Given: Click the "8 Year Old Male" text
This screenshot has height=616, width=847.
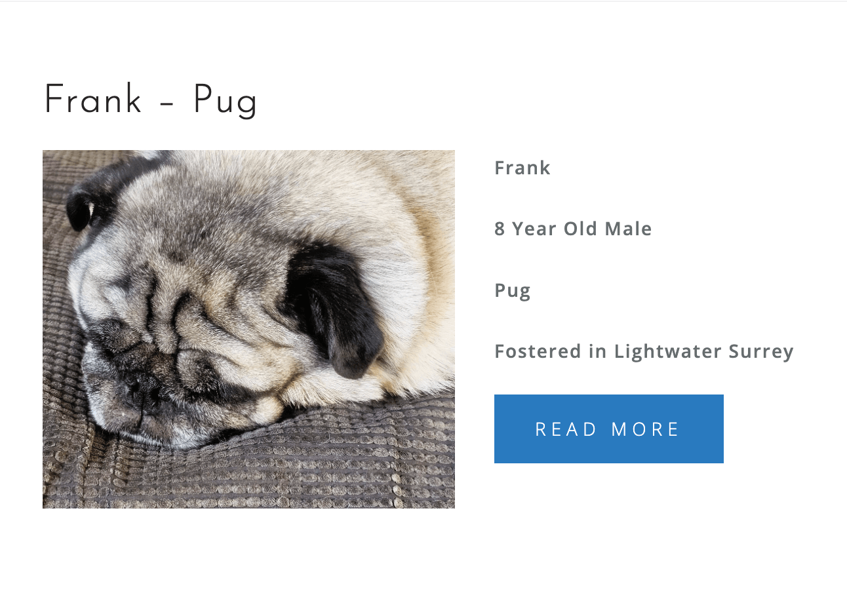Looking at the screenshot, I should [x=573, y=229].
